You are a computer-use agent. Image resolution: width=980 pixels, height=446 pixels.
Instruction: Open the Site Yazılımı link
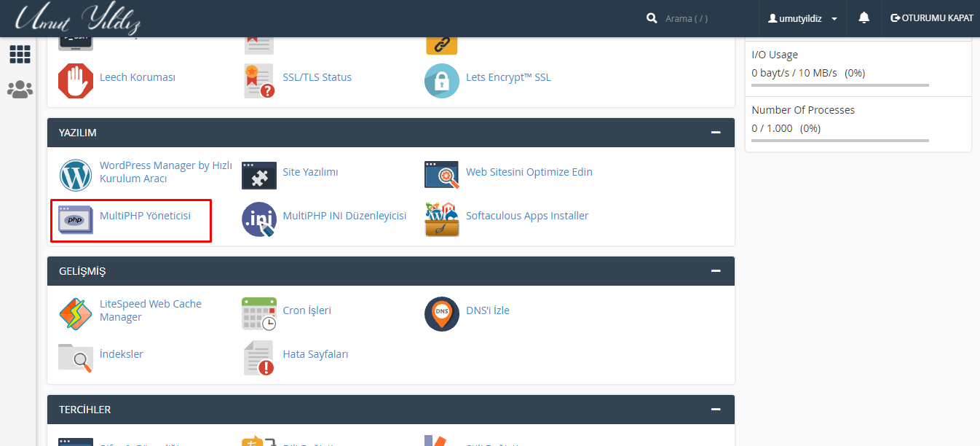pos(310,172)
